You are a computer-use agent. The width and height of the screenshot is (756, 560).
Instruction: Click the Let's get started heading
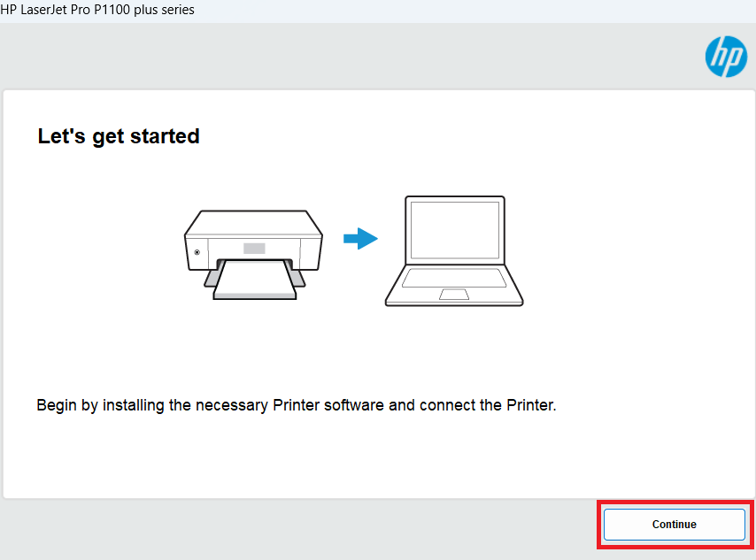coord(118,136)
